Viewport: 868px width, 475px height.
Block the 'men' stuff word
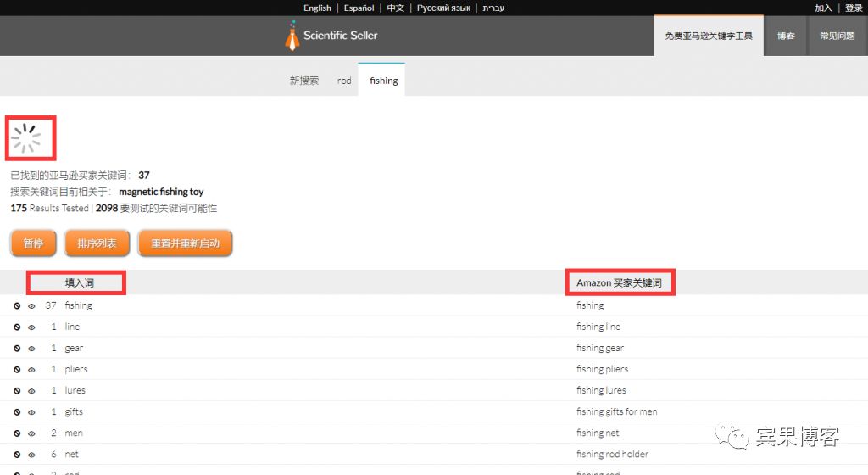(x=17, y=433)
